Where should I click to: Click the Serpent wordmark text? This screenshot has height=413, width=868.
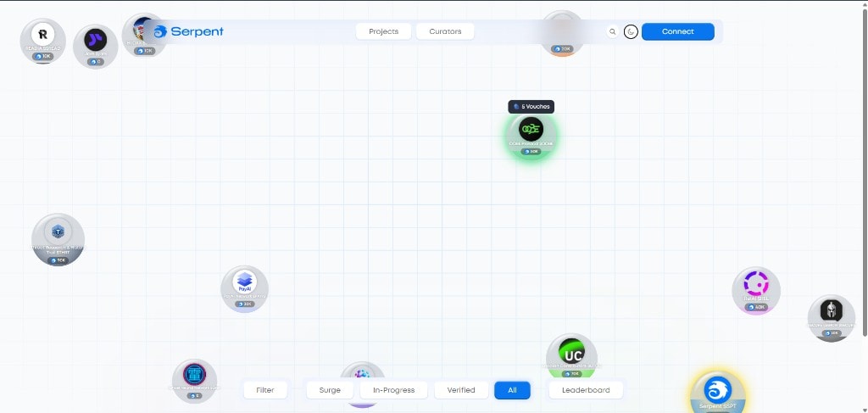coord(197,31)
